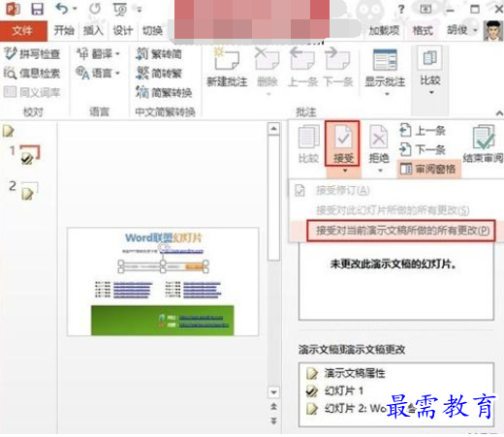Run 拼写检查 spell check

tap(32, 54)
